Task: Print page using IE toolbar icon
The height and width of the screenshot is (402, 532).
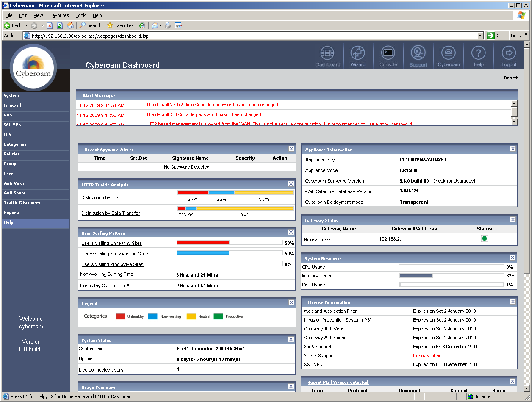Action: (x=168, y=25)
